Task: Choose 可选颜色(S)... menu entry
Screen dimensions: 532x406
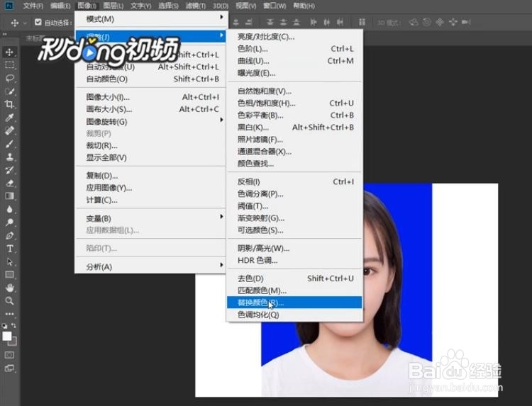Action: pyautogui.click(x=294, y=230)
